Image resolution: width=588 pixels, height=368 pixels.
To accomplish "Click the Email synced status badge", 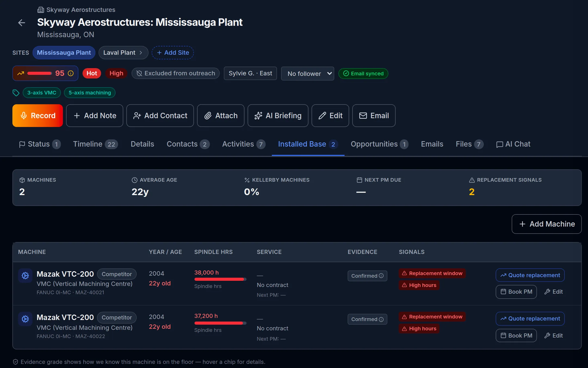I will tap(363, 74).
